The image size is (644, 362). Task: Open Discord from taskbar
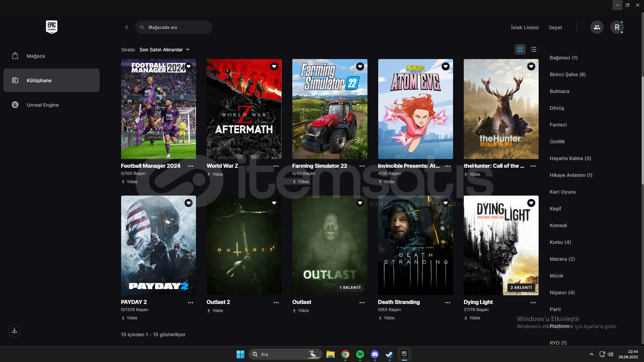[x=375, y=354]
